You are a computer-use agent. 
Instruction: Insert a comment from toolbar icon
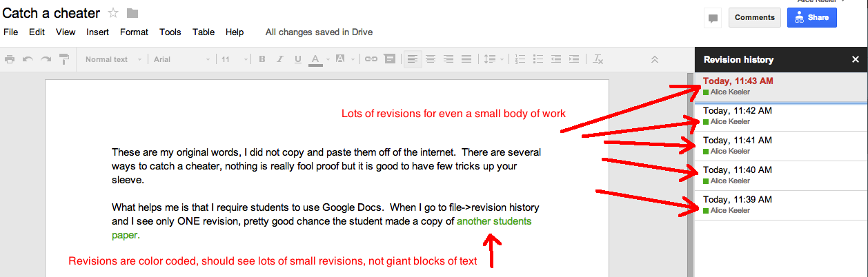389,59
